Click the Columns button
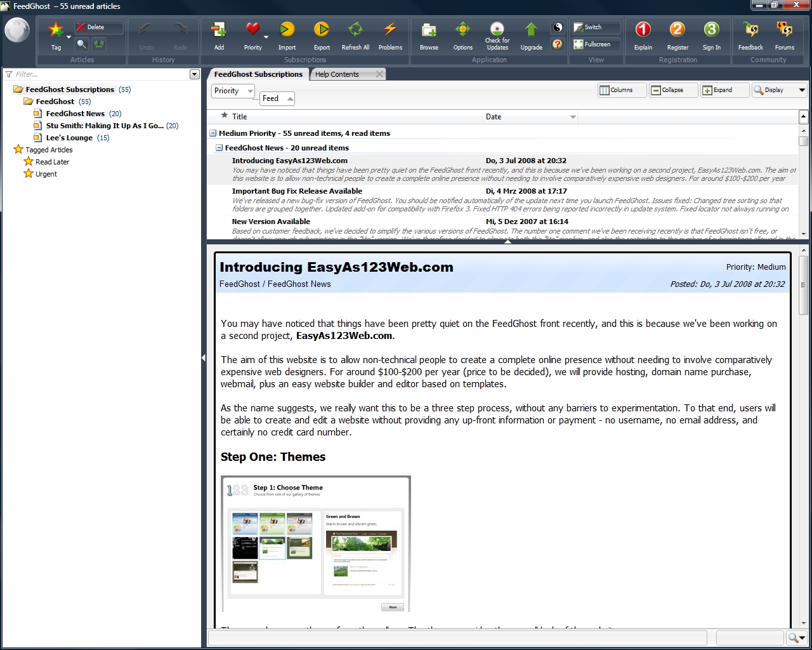The image size is (812, 650). (x=621, y=90)
